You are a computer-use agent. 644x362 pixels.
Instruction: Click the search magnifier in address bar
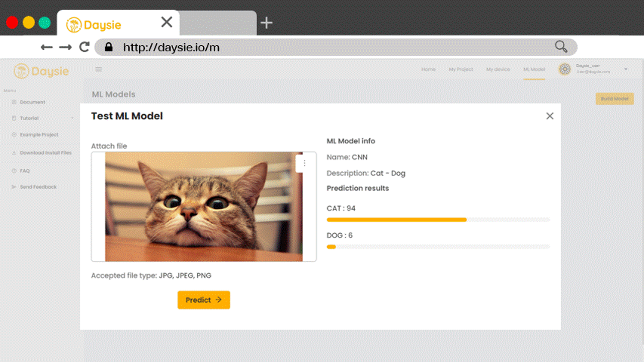click(561, 47)
